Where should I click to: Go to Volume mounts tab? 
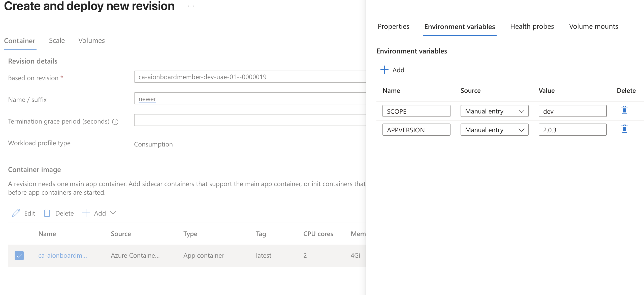click(x=593, y=26)
